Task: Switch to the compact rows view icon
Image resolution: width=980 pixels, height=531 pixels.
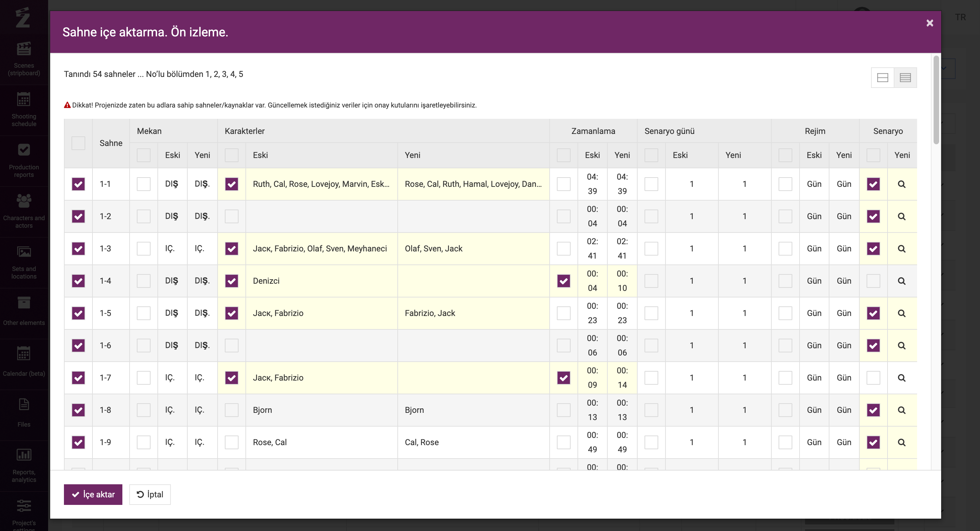Action: coord(905,78)
